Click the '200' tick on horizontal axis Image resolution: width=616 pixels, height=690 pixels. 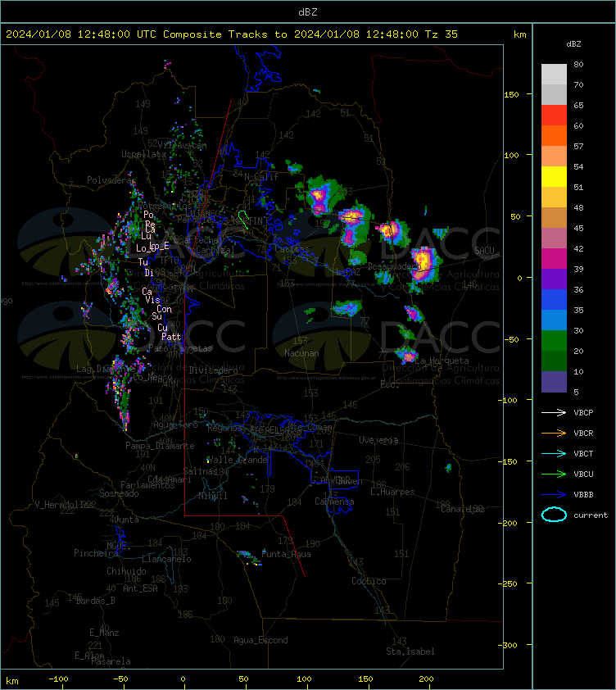pyautogui.click(x=426, y=679)
